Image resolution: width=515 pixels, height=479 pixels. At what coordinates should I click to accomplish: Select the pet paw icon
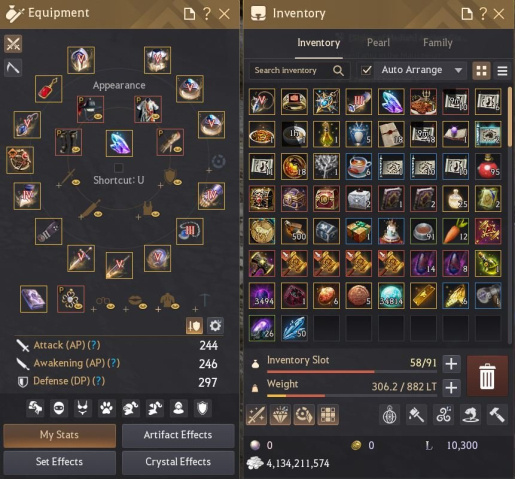click(107, 408)
